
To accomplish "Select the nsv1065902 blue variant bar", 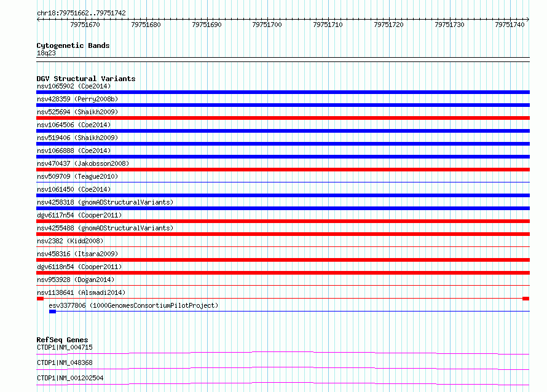I will pos(283,92).
